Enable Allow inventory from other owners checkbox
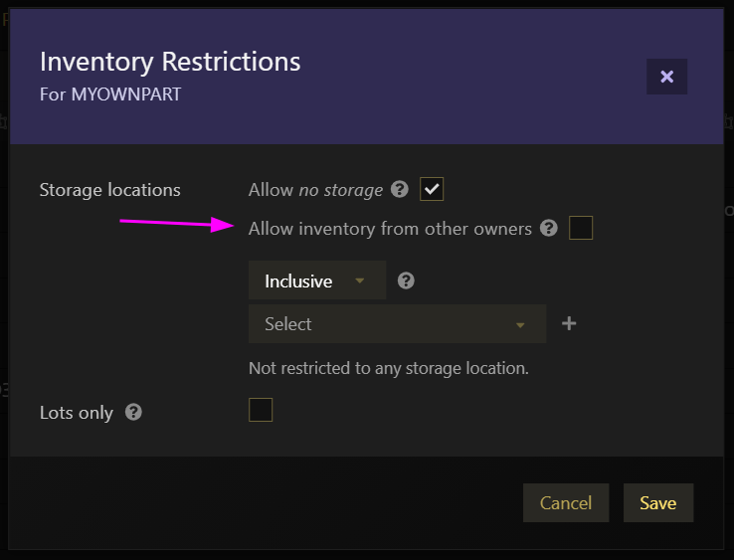The image size is (734, 560). click(581, 228)
